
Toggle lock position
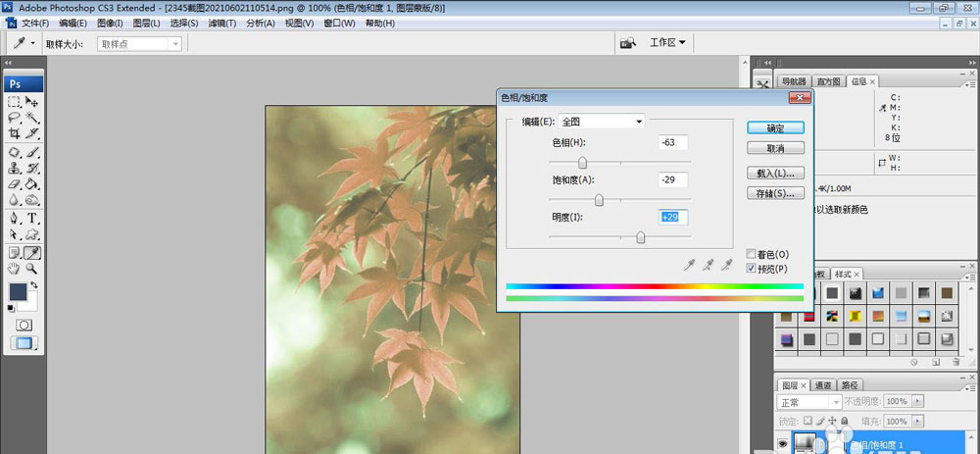click(833, 421)
